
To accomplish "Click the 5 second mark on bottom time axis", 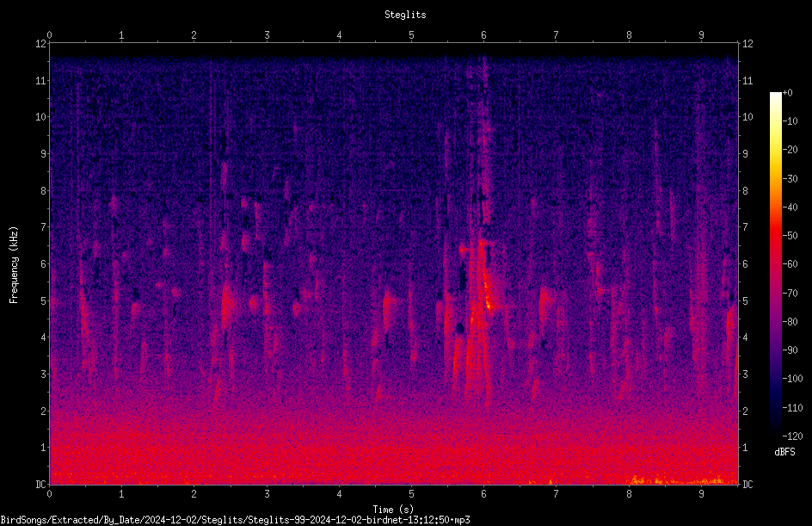I will [x=411, y=494].
